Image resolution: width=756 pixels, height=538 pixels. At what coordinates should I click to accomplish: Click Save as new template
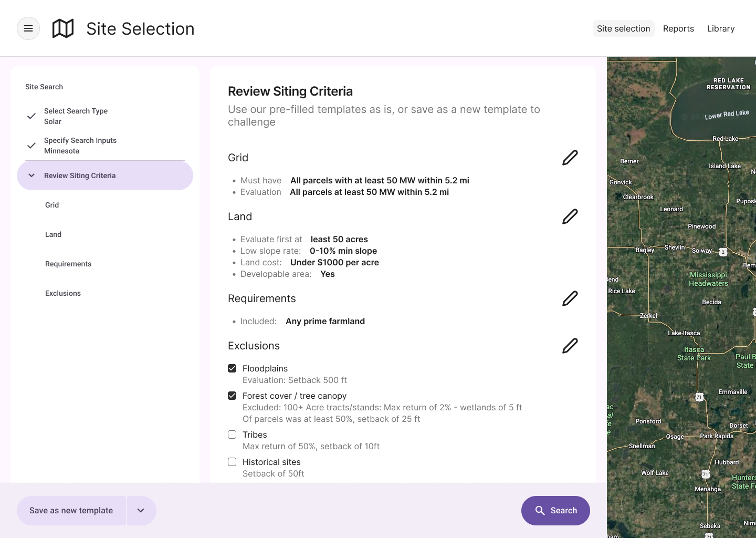pyautogui.click(x=71, y=511)
